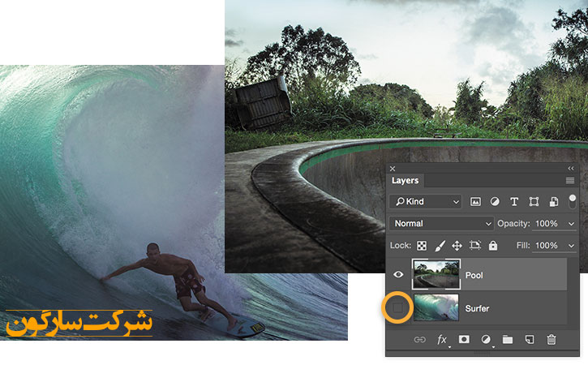
Task: Filter for adjustment layers icon
Action: click(495, 201)
